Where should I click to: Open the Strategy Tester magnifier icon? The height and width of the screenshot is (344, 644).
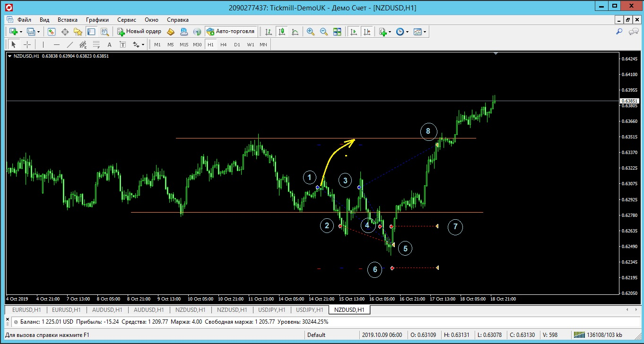(x=104, y=32)
